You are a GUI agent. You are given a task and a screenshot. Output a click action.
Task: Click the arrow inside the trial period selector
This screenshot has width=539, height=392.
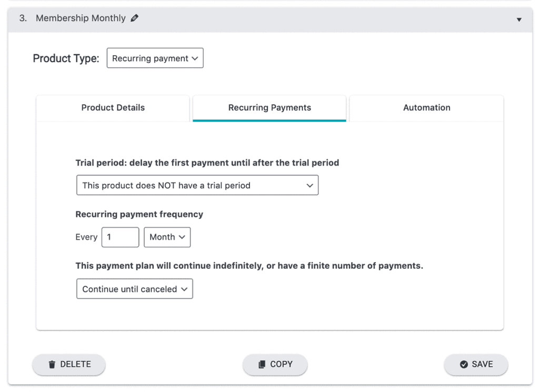[x=310, y=185]
